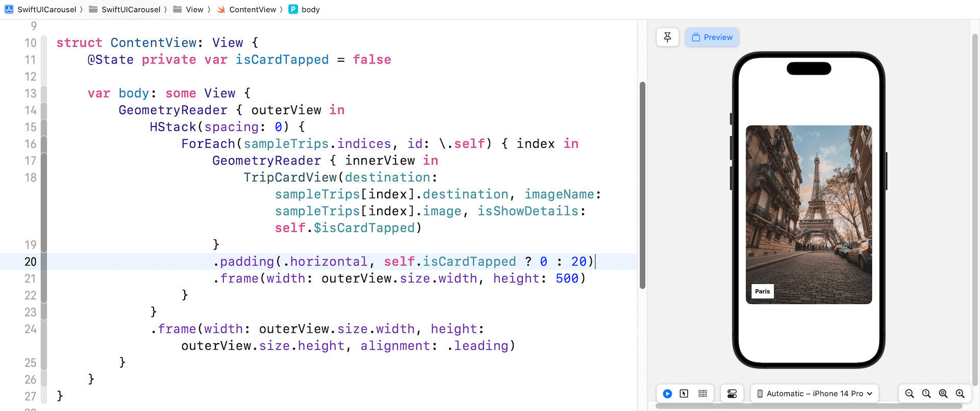Click the property icon beside body

293,9
